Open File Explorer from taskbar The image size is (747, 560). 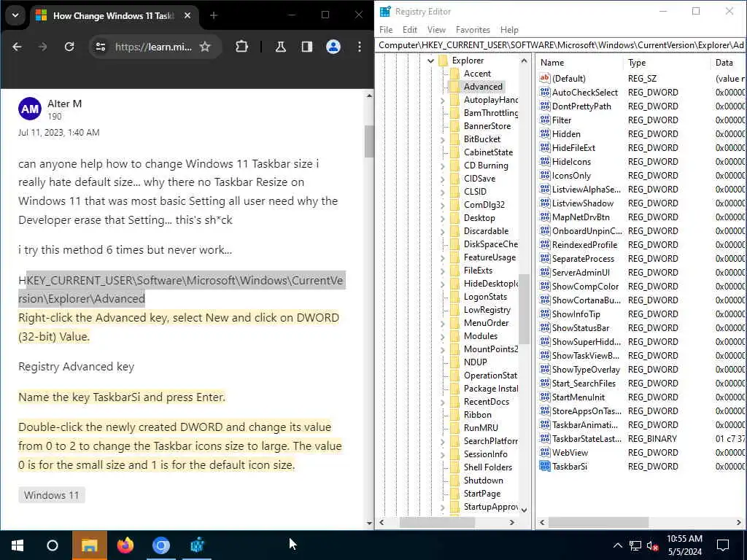click(90, 545)
